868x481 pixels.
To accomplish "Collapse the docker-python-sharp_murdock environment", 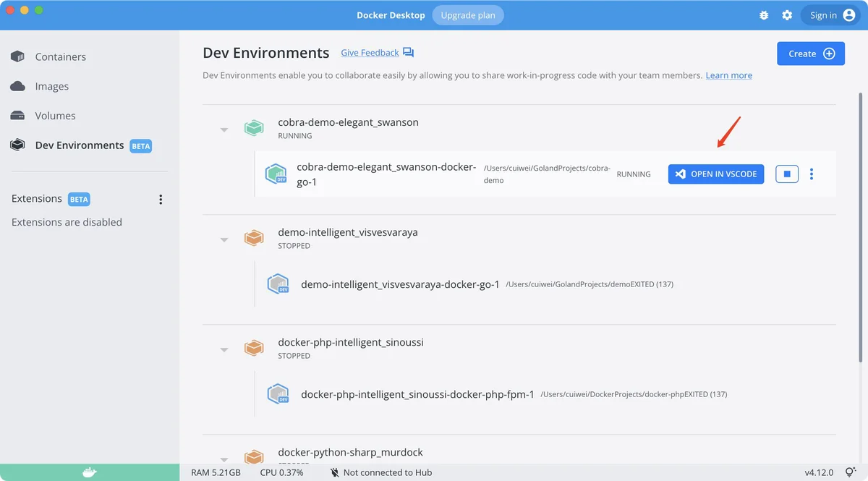I will pyautogui.click(x=224, y=459).
